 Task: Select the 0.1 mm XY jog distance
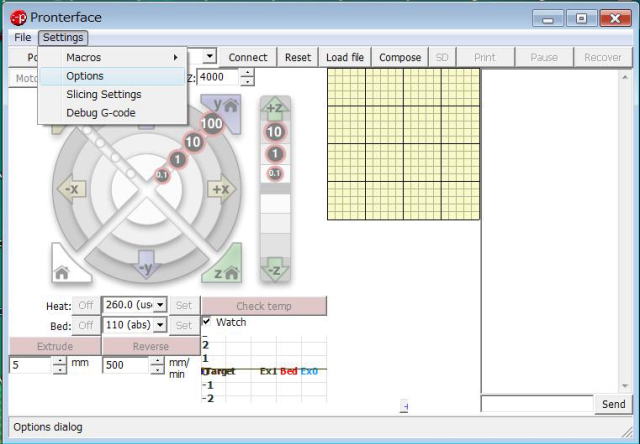(x=162, y=175)
